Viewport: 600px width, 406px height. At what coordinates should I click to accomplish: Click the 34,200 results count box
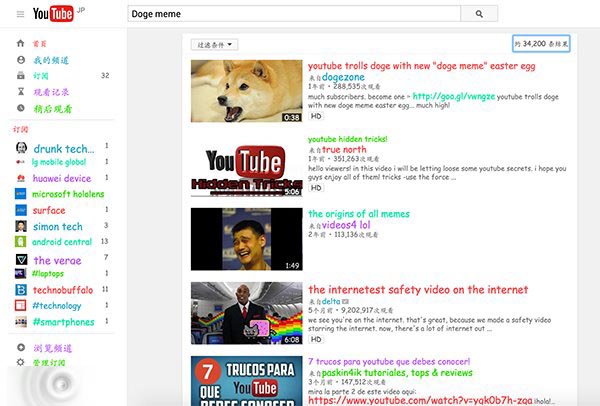tap(541, 44)
